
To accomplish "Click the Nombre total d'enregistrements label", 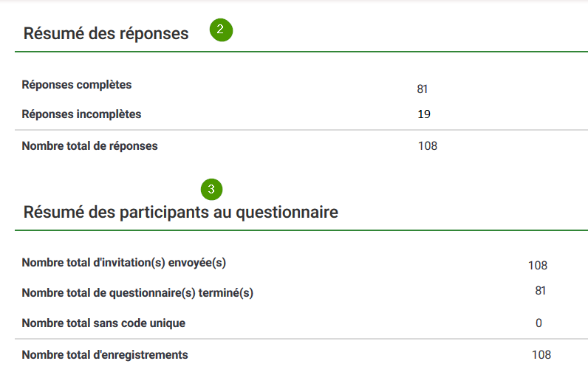I will click(x=105, y=355).
